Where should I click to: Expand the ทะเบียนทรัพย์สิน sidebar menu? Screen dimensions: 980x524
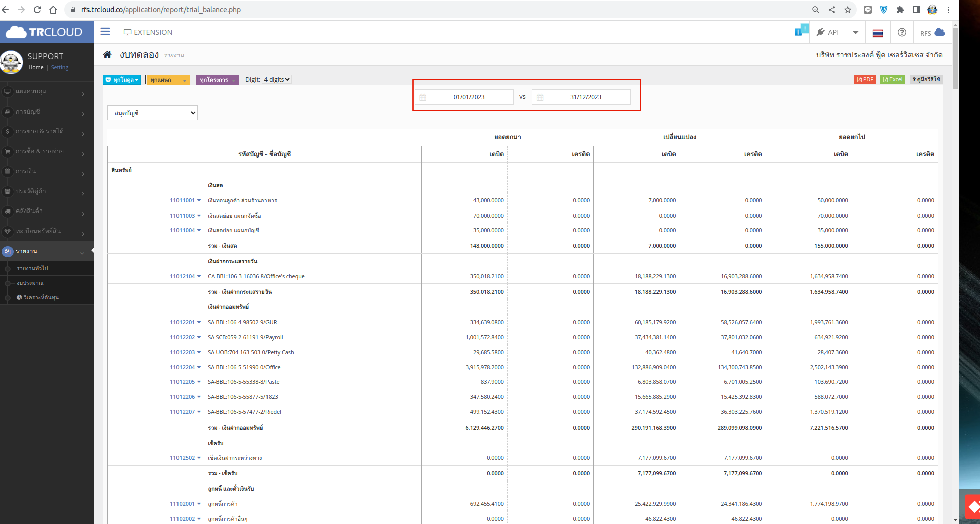pyautogui.click(x=47, y=231)
